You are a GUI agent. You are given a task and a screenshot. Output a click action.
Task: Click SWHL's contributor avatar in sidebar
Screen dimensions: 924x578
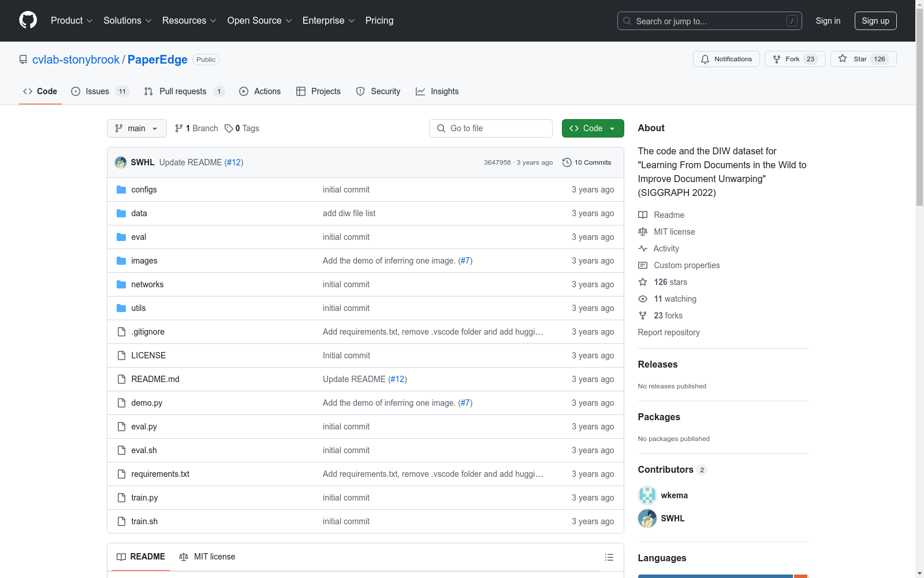click(x=647, y=518)
